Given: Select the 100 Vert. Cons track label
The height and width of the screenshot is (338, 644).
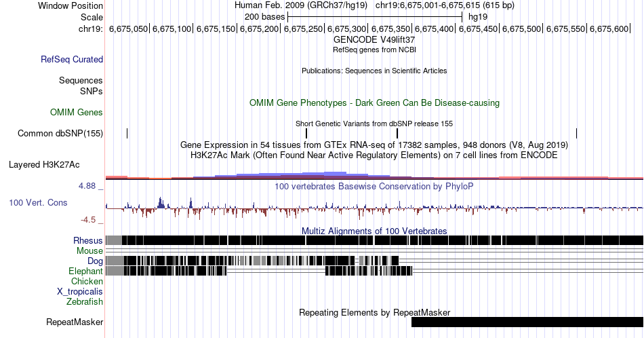Looking at the screenshot, I should 38,202.
